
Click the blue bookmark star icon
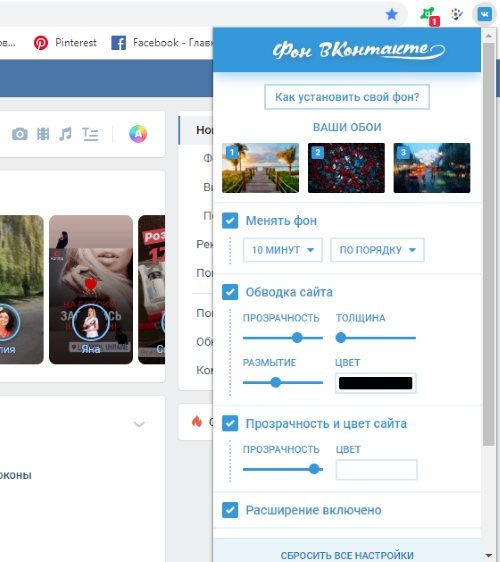point(391,15)
